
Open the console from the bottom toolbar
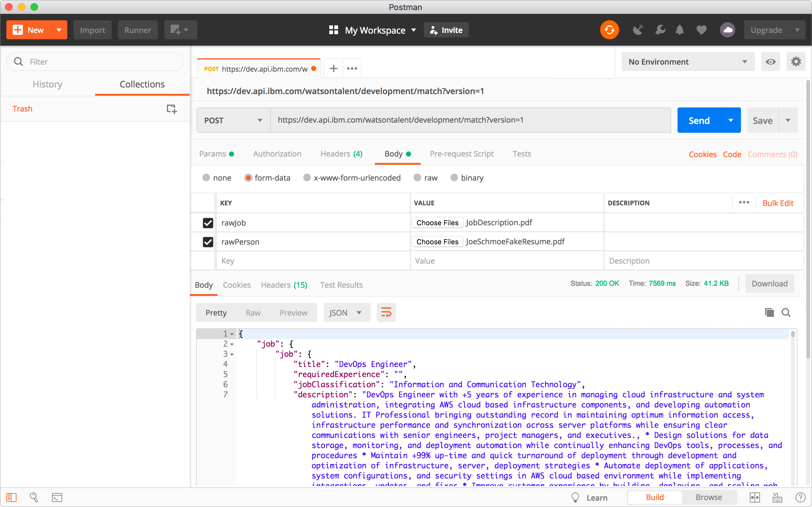coord(57,497)
